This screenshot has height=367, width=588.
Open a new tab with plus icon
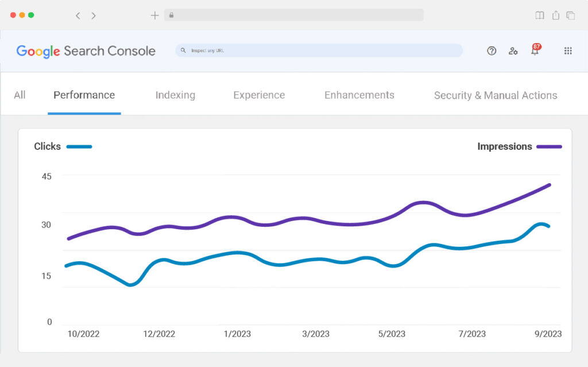coord(154,16)
